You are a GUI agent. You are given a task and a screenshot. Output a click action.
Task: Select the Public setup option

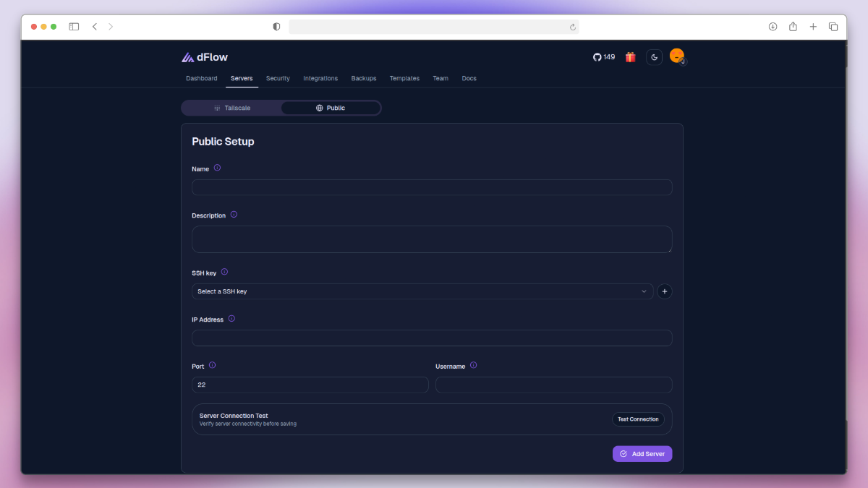click(x=331, y=108)
